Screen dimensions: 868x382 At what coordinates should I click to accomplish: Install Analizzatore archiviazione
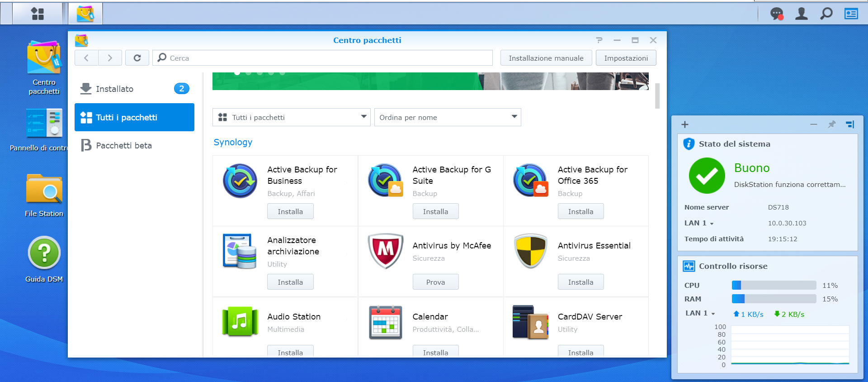[290, 282]
